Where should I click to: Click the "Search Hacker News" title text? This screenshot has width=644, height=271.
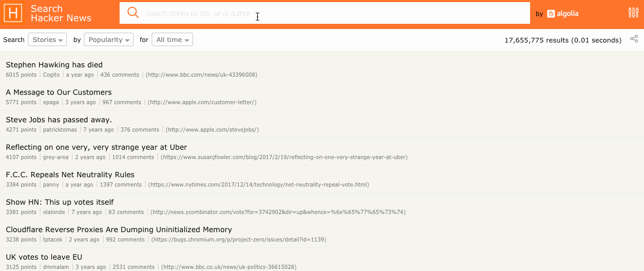61,13
